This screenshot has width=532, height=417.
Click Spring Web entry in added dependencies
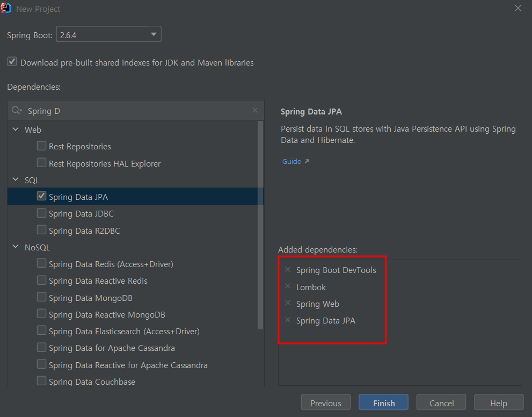tap(318, 304)
